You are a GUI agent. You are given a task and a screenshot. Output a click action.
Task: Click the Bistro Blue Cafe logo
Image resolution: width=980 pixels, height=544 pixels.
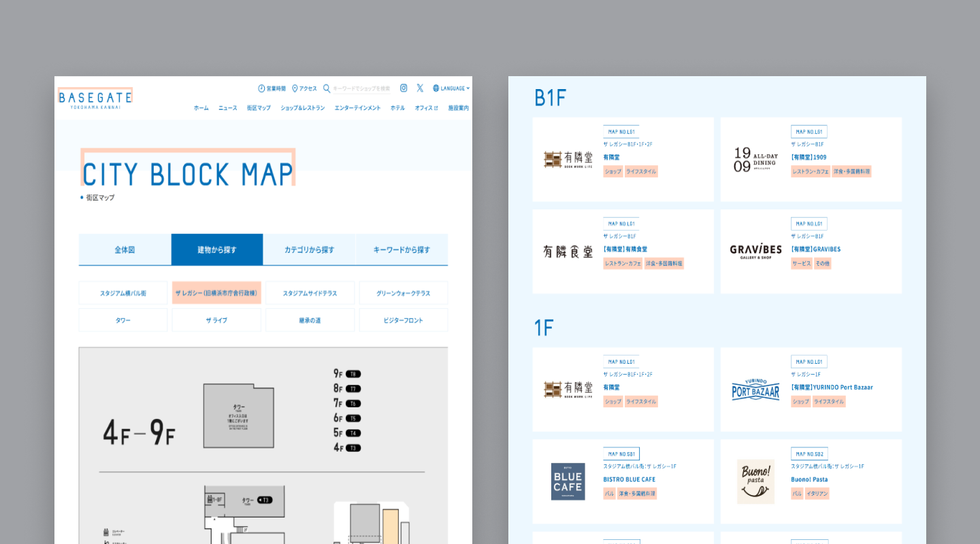click(x=568, y=481)
